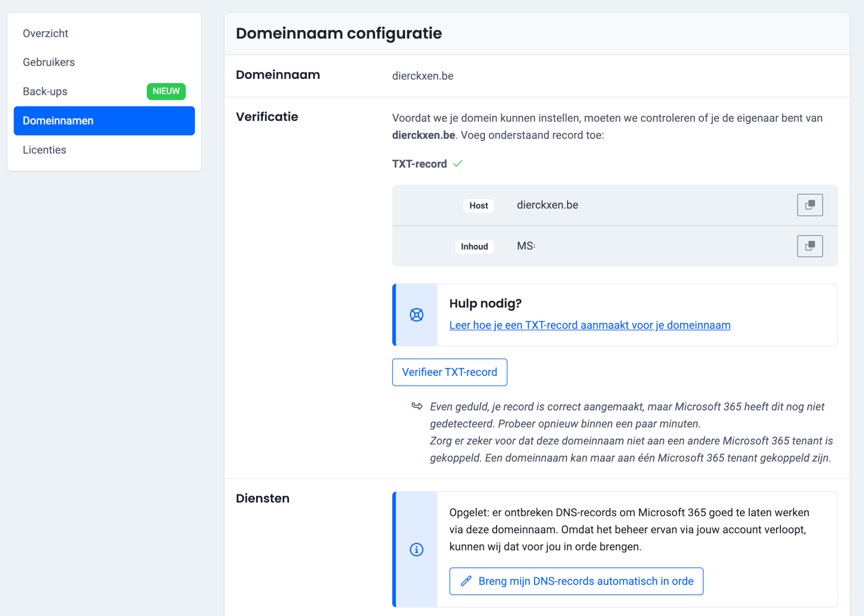The width and height of the screenshot is (864, 616).
Task: Click the lifebuoy icon in Hulp nodig box
Action: 416,314
